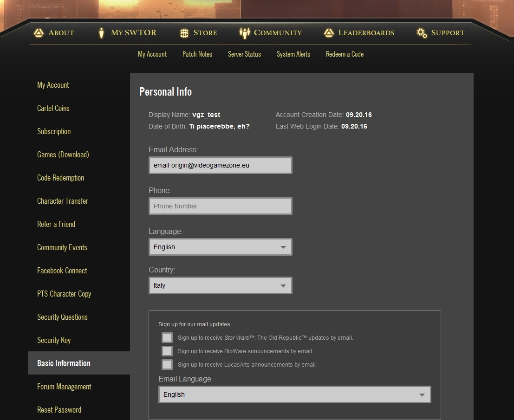
Task: Open the Country dropdown showing Italy
Action: tap(220, 285)
